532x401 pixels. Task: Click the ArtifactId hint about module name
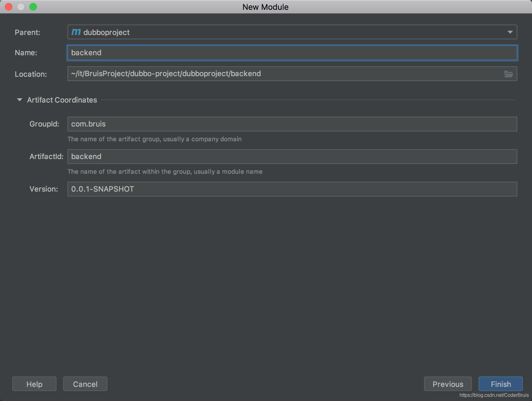point(165,172)
